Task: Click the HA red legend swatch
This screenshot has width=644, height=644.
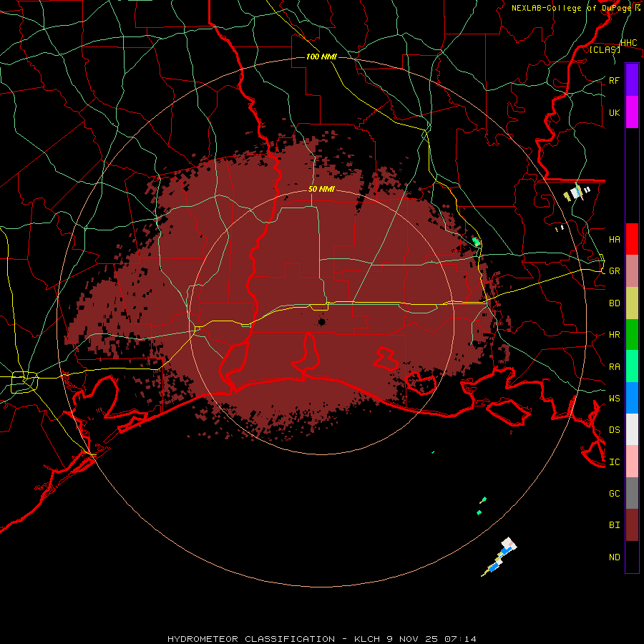Action: point(632,239)
